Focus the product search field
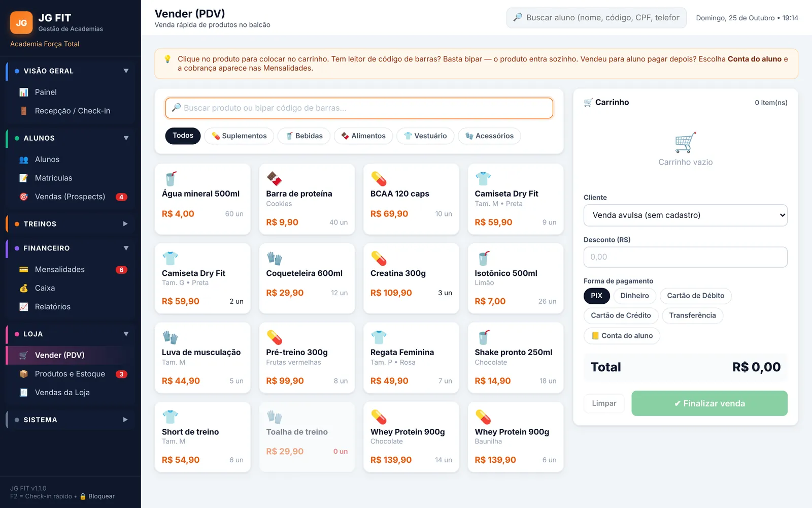This screenshot has height=508, width=812. tap(359, 108)
